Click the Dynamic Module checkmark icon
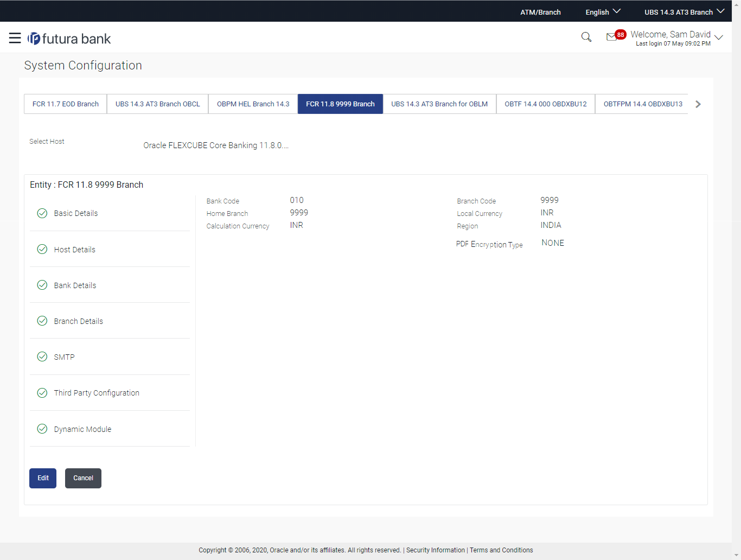This screenshot has height=560, width=741. pos(42,429)
